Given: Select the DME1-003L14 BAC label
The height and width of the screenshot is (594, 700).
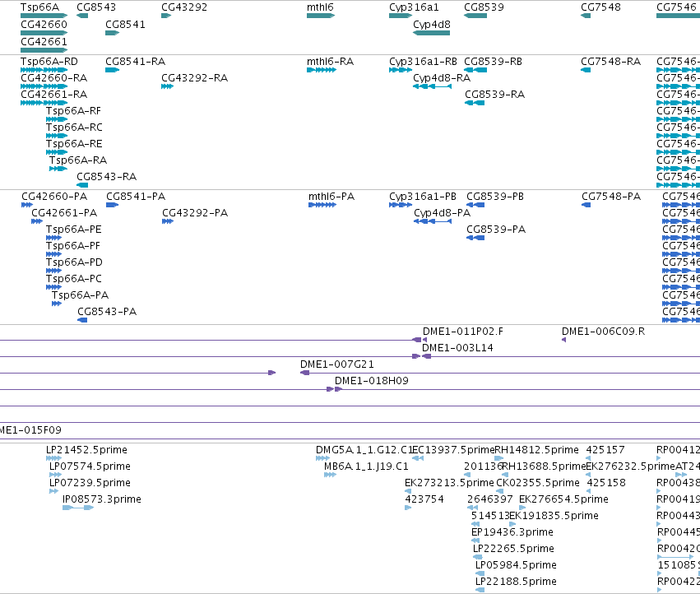Looking at the screenshot, I should click(457, 348).
